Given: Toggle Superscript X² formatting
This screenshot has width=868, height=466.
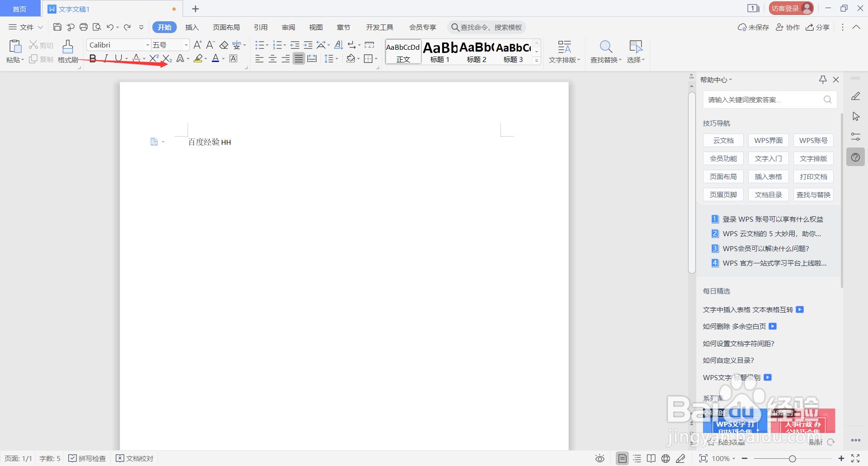Looking at the screenshot, I should [x=154, y=58].
